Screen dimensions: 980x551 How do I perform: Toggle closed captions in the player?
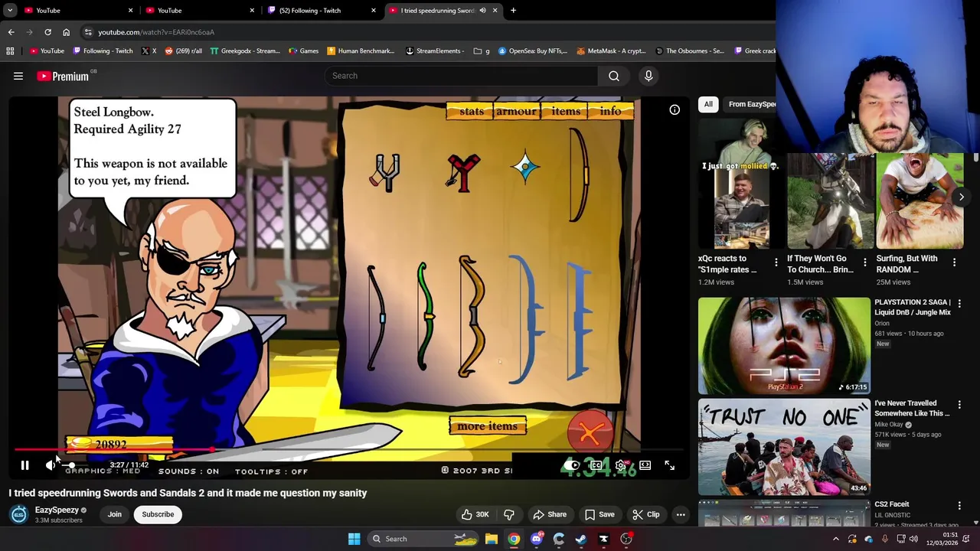[596, 465]
